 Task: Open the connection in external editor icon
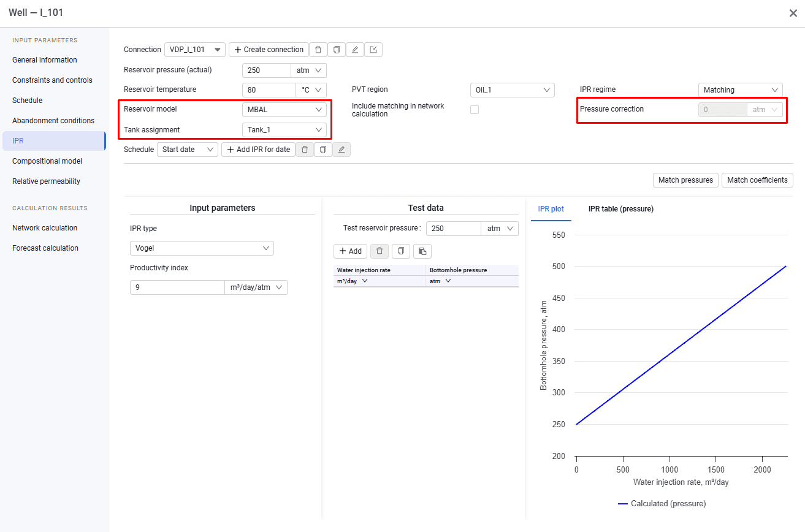[x=373, y=50]
